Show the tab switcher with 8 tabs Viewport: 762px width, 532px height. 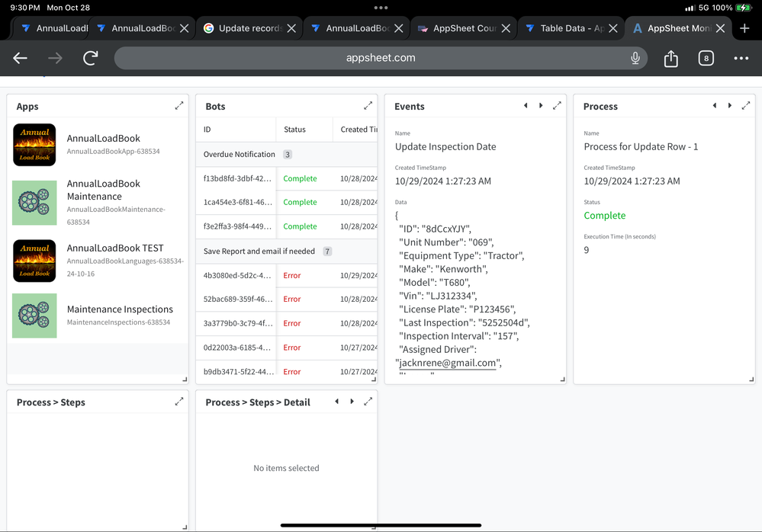[706, 58]
